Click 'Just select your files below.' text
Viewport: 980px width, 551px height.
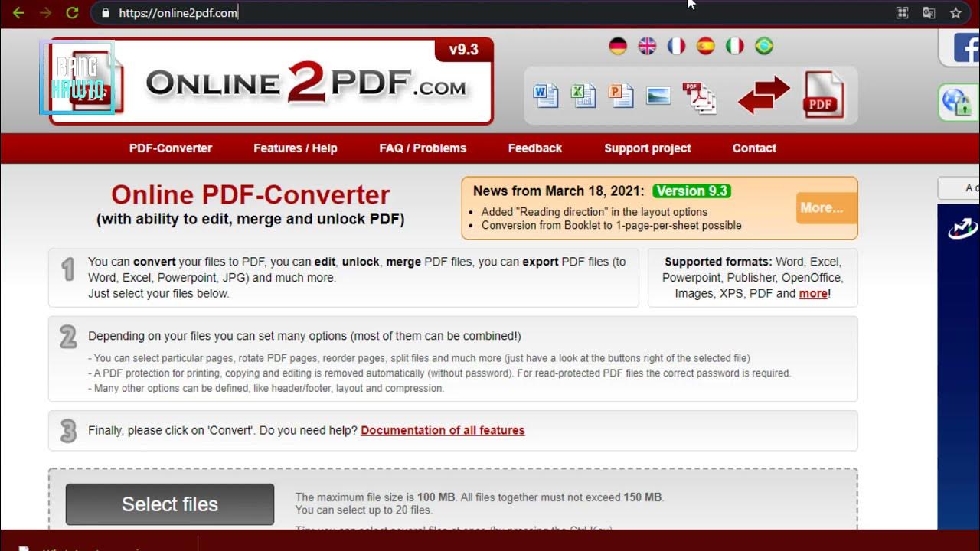click(x=158, y=293)
